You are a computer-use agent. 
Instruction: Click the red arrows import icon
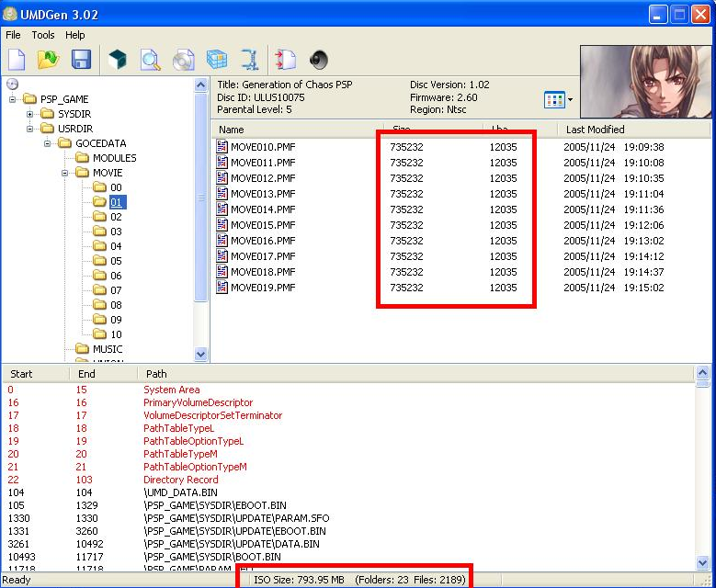286,61
